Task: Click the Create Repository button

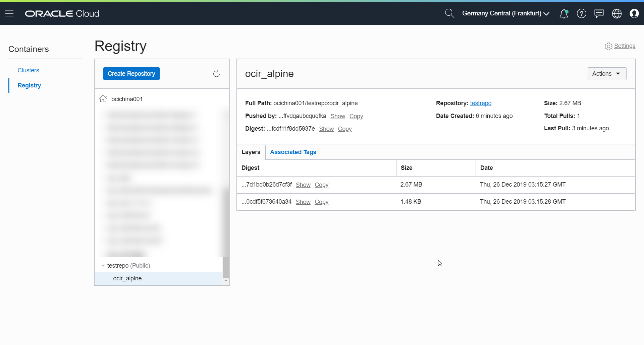Action: (131, 73)
